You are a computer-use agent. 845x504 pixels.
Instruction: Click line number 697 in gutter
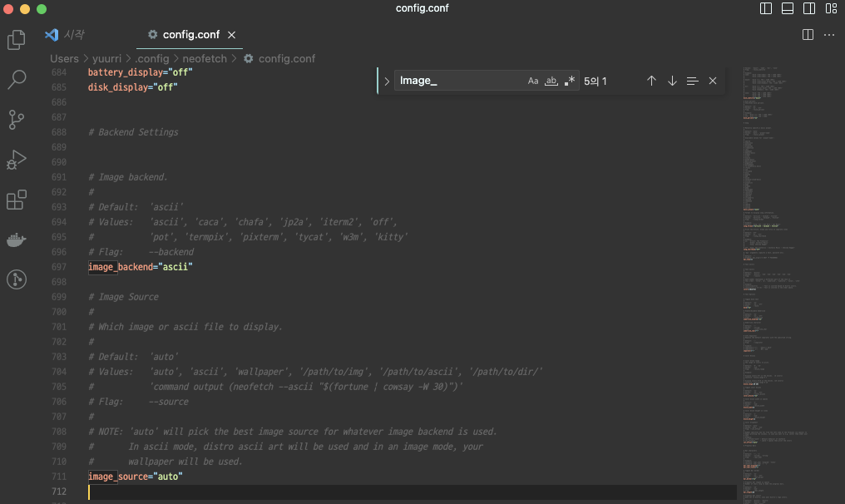pos(59,267)
